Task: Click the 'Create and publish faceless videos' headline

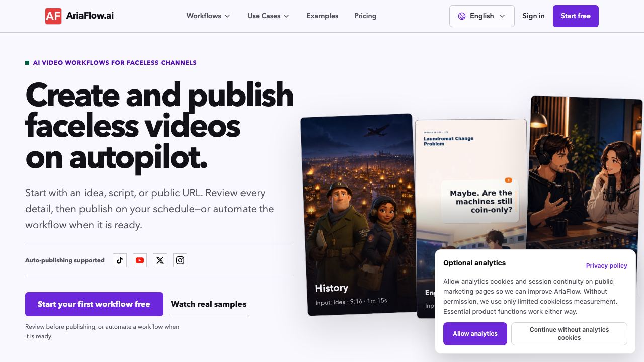Action: [x=159, y=126]
